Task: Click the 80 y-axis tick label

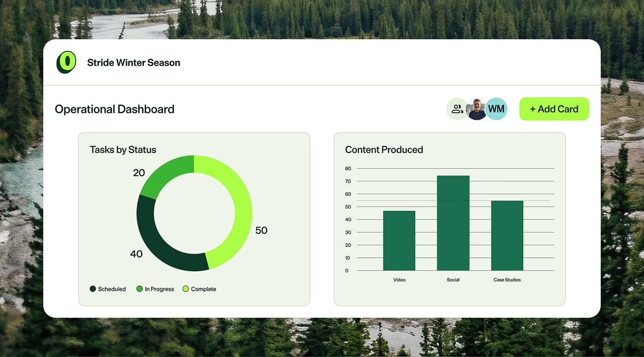Action: click(x=348, y=168)
